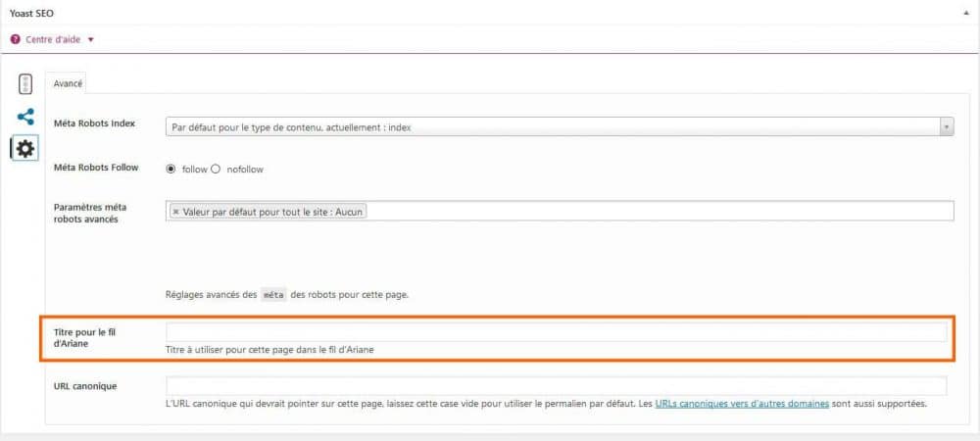980x441 pixels.
Task: Click the Titre pour le fil d'Ariane field
Action: click(x=556, y=332)
